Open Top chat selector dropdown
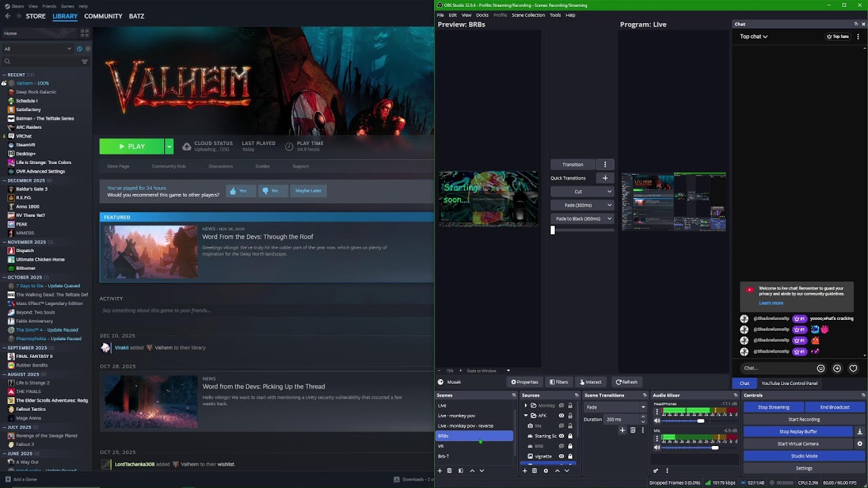Image resolution: width=868 pixels, height=488 pixels. (753, 37)
